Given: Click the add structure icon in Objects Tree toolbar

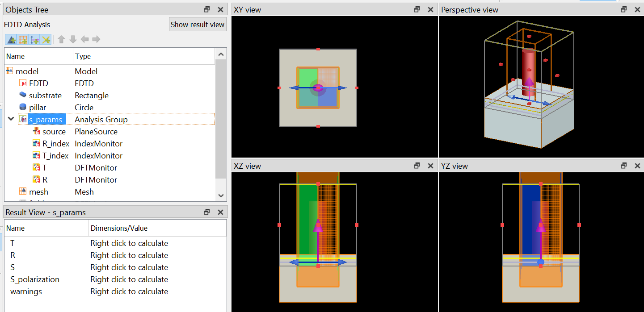Looking at the screenshot, I should (x=11, y=39).
